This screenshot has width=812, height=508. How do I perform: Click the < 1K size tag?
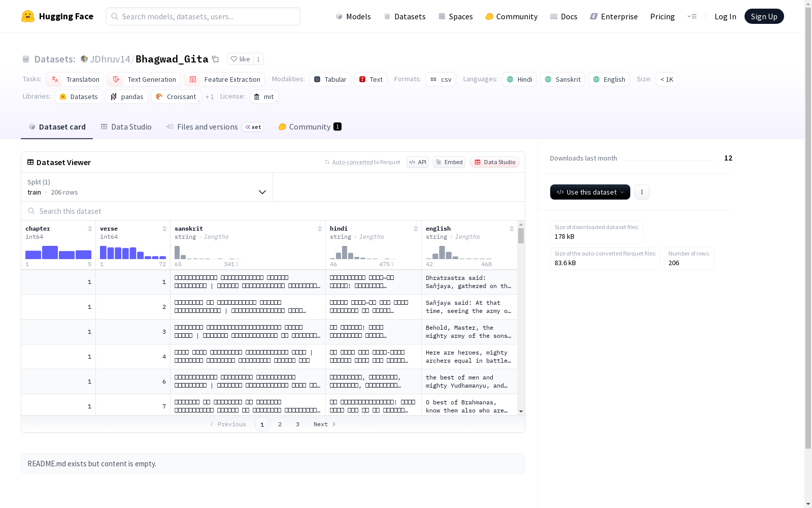667,79
